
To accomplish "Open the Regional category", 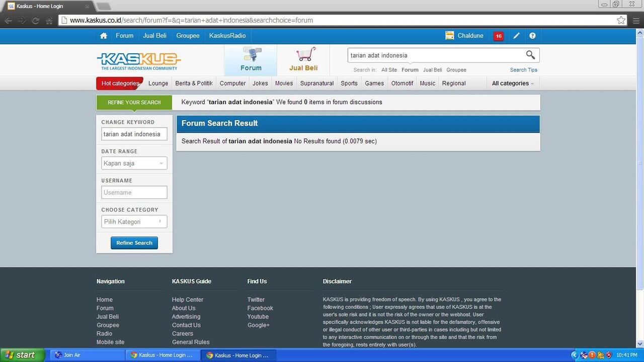I will point(454,83).
